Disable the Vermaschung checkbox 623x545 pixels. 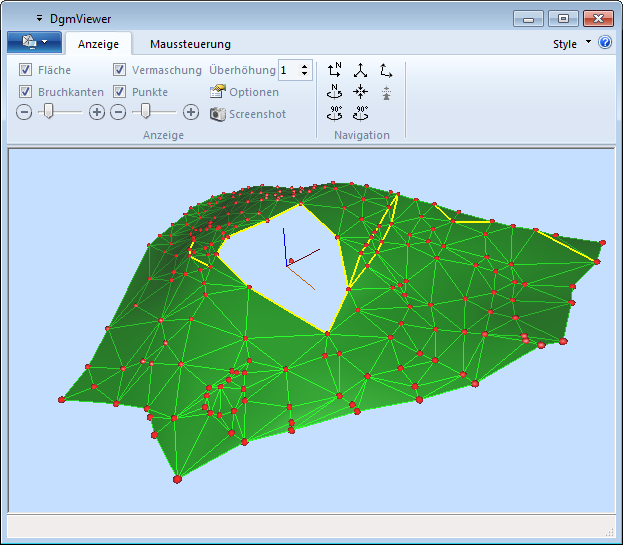[120, 70]
